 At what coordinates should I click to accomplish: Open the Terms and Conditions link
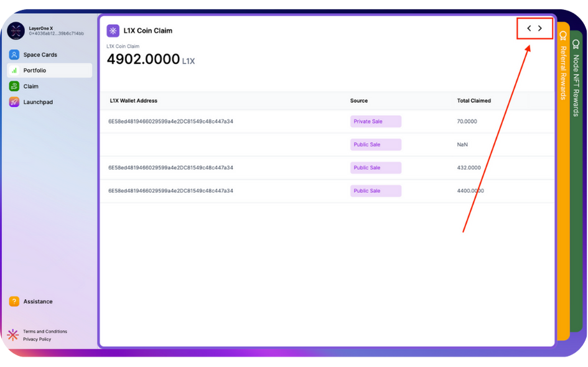pos(45,332)
